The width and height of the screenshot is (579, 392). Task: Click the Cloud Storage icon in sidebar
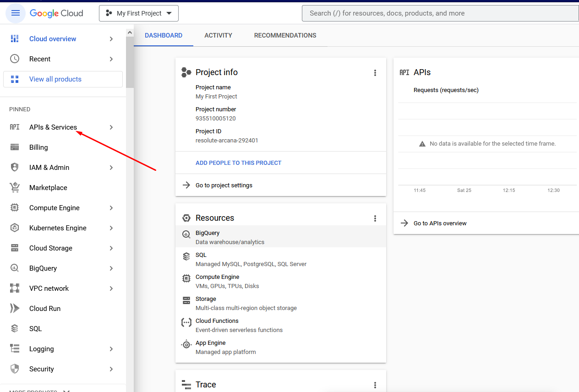click(15, 248)
